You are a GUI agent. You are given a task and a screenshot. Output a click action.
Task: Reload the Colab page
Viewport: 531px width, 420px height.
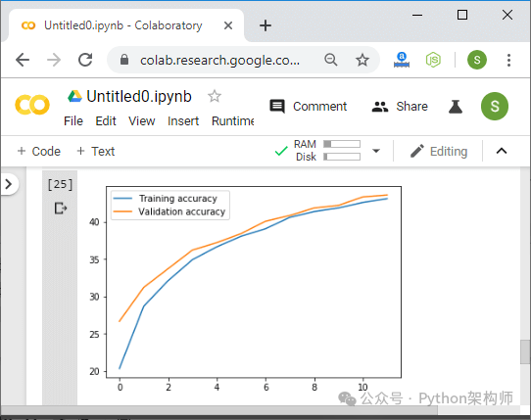pyautogui.click(x=85, y=60)
